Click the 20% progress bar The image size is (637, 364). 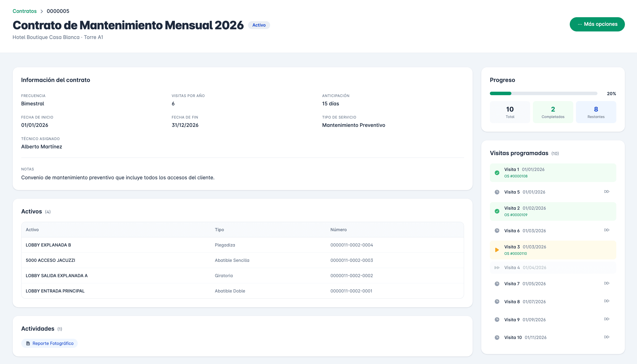coord(543,94)
